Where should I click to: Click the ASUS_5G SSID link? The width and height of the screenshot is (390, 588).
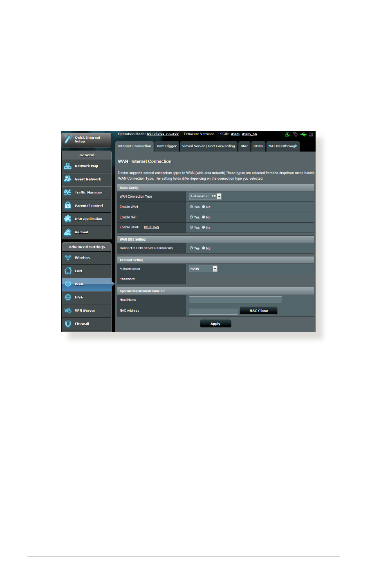(x=249, y=134)
